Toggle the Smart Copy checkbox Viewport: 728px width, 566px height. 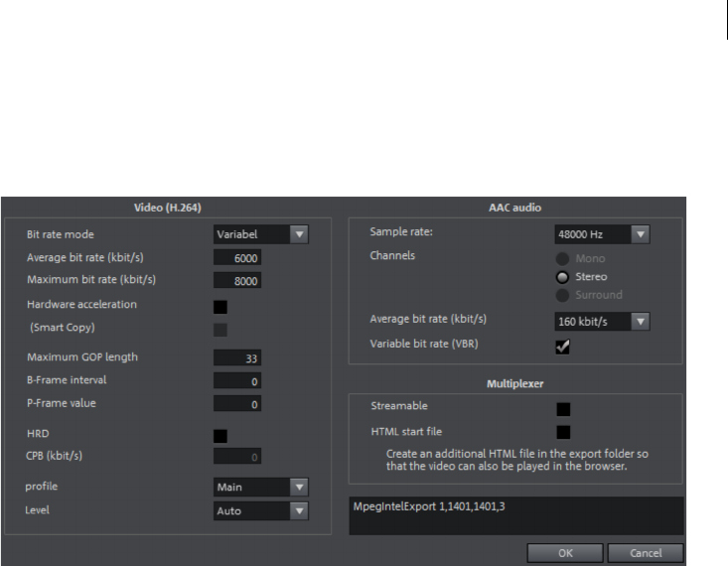[220, 330]
